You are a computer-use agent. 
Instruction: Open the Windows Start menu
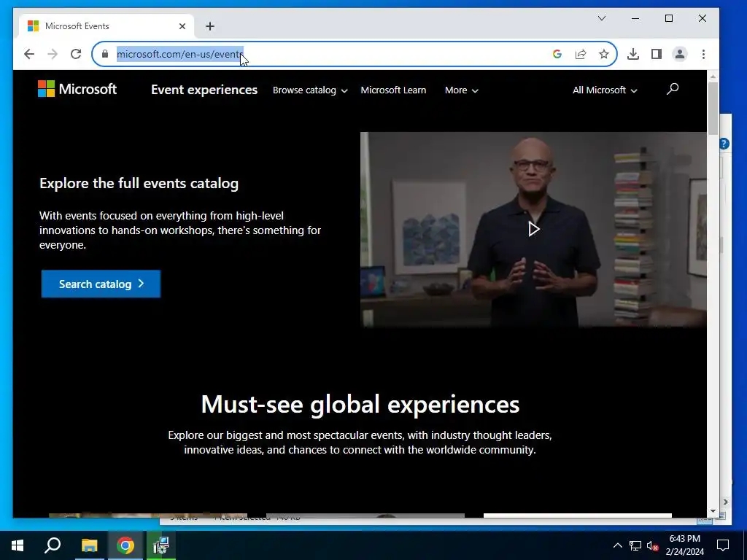click(18, 545)
